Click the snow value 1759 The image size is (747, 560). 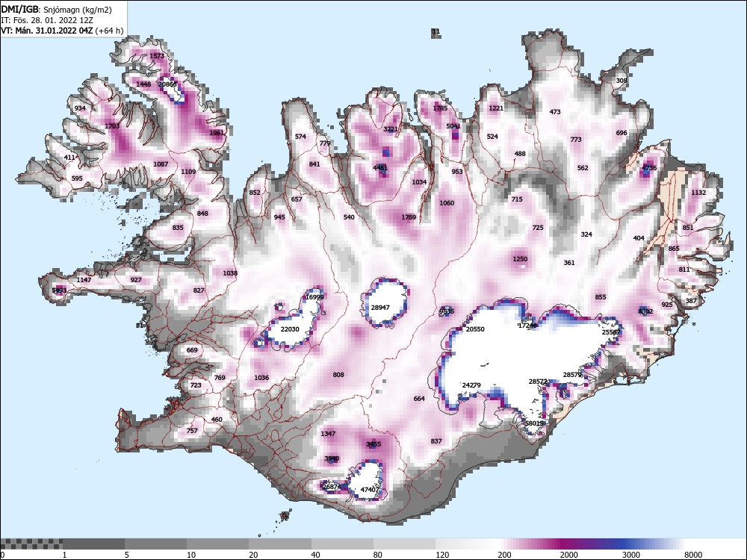[409, 217]
